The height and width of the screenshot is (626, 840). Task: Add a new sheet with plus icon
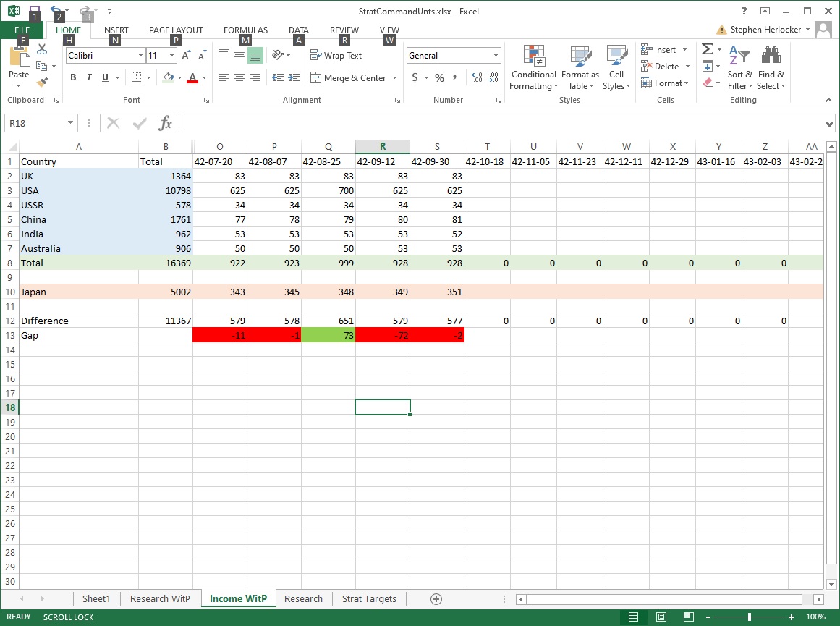click(x=436, y=599)
